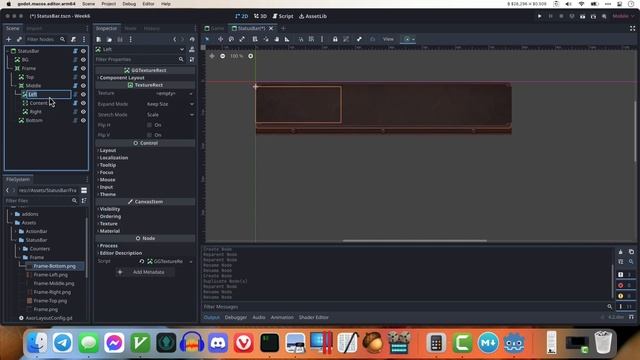Open the Project menu in menu bar
Image resolution: width=640 pixels, height=360 pixels.
click(109, 4)
